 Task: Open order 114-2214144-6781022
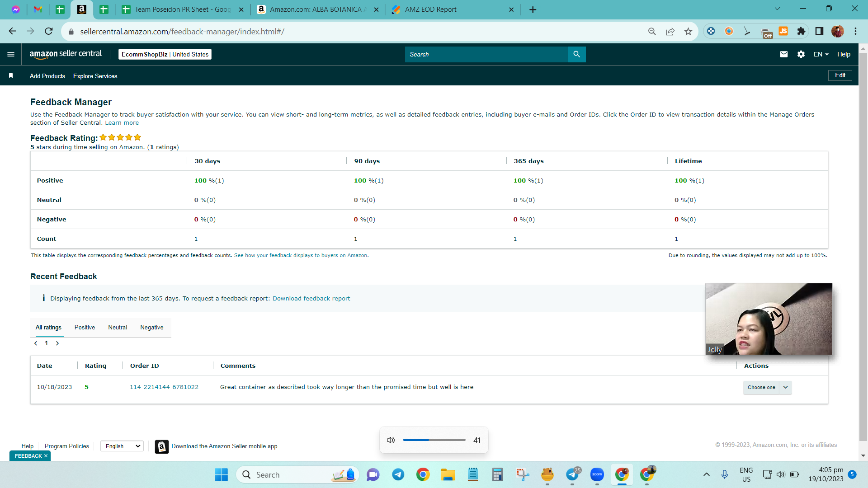164,387
